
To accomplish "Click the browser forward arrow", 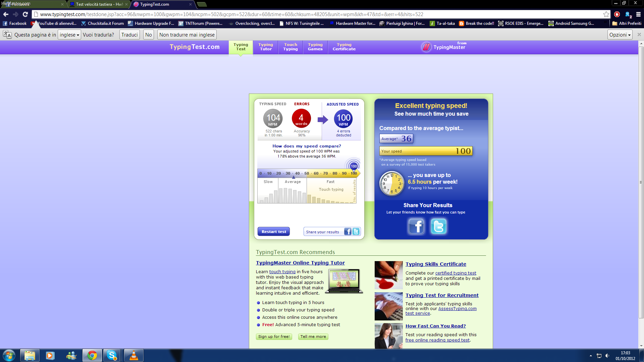I will point(15,14).
